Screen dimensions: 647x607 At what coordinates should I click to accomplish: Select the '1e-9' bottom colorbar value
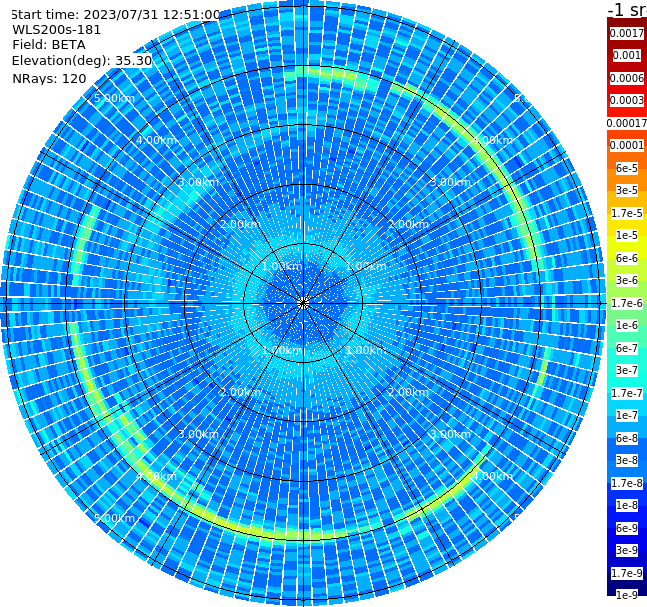[627, 595]
